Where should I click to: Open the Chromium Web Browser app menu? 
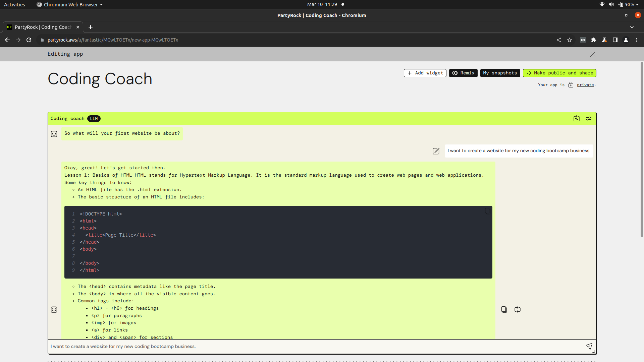click(x=70, y=4)
